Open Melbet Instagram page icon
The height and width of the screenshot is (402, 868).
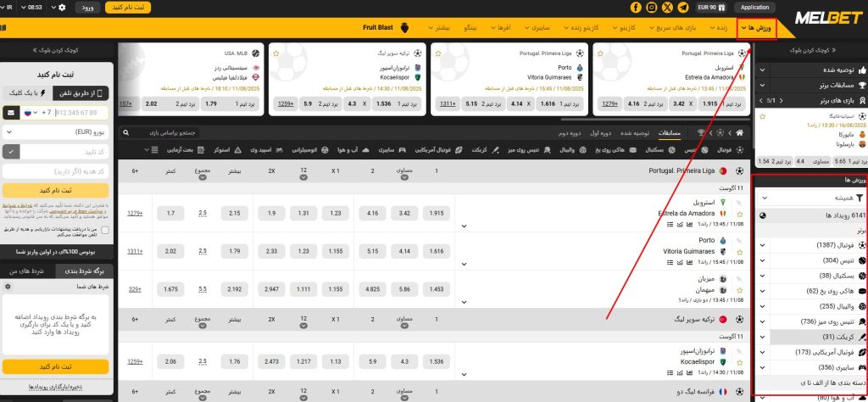tap(652, 7)
